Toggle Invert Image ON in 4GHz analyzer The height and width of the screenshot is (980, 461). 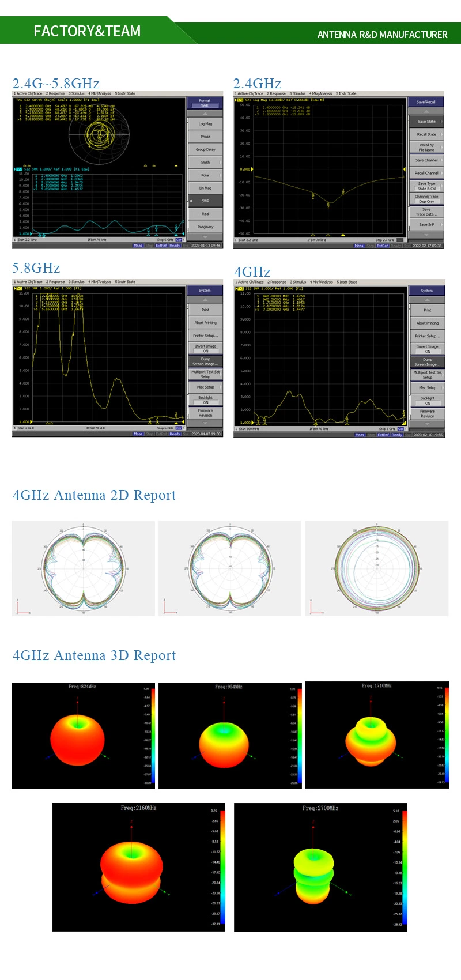pos(427,349)
